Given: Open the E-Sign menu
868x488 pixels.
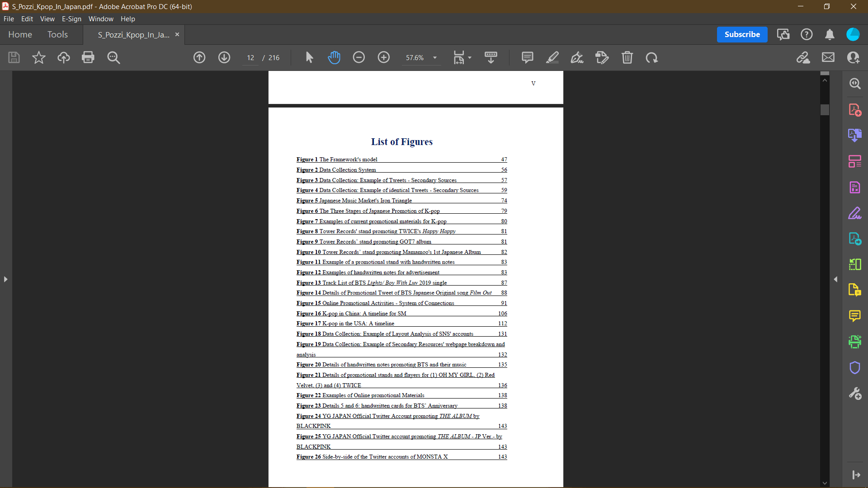Looking at the screenshot, I should (71, 19).
